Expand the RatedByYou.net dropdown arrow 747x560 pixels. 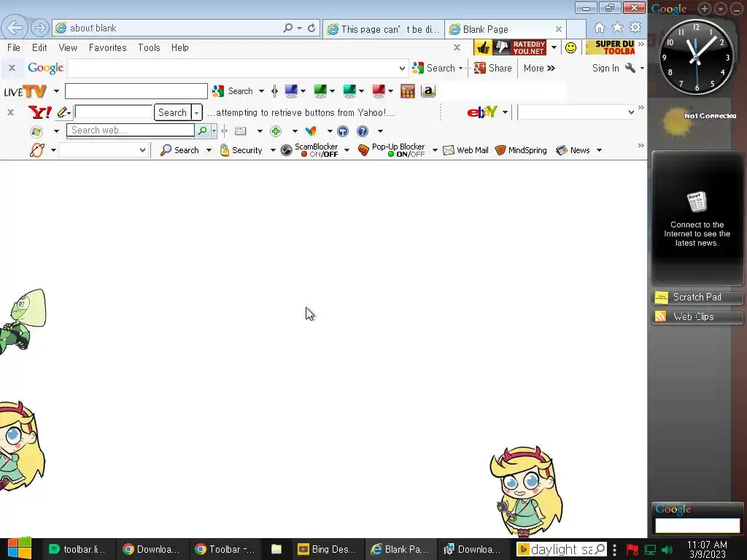click(x=554, y=47)
